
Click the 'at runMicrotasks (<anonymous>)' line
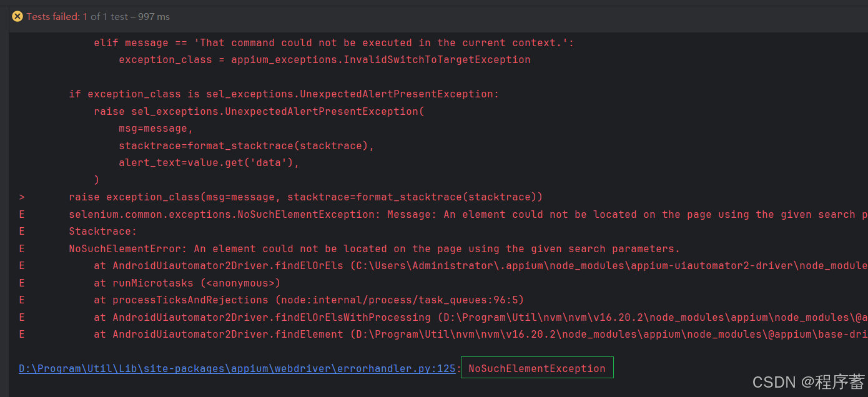pyautogui.click(x=187, y=283)
